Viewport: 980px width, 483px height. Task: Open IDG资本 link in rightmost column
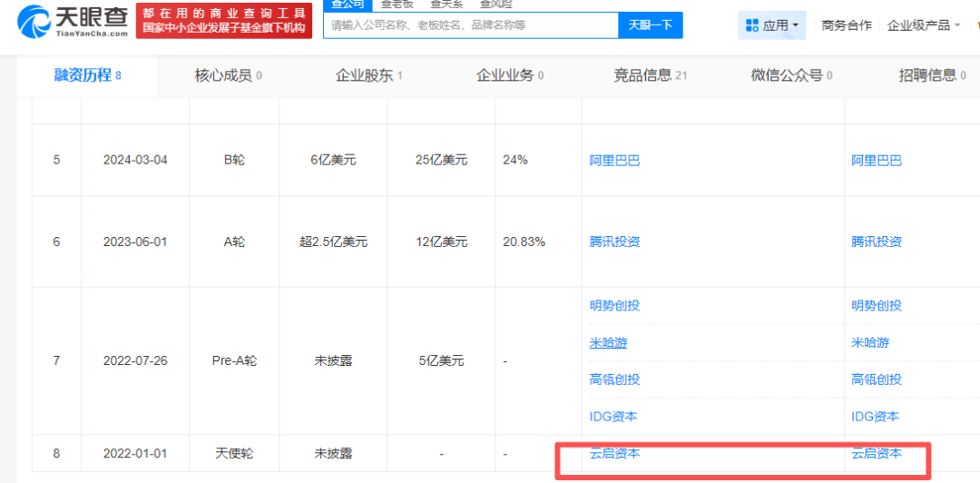point(875,416)
